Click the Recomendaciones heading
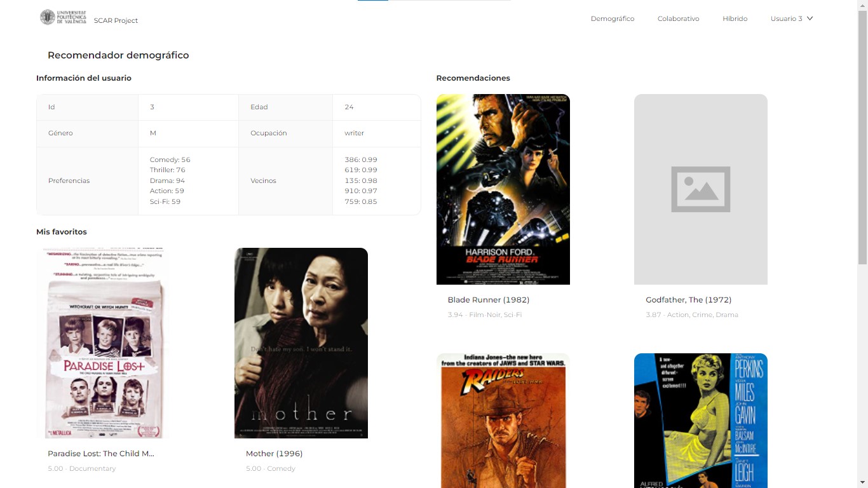This screenshot has width=868, height=488. pyautogui.click(x=473, y=78)
